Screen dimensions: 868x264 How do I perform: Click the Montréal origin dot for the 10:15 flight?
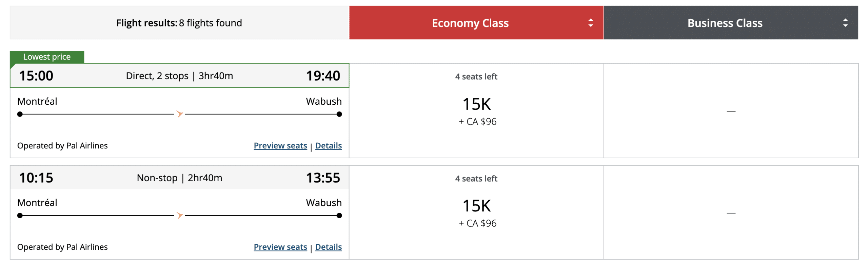click(x=20, y=216)
